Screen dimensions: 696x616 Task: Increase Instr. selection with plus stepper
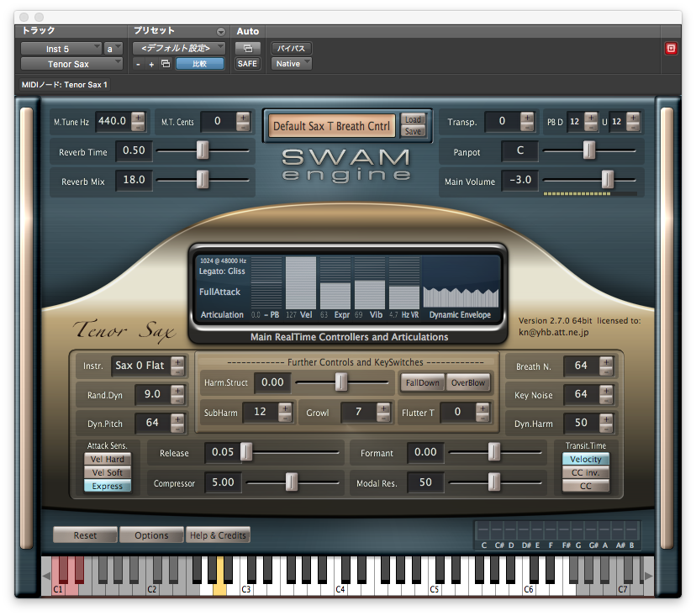(x=177, y=361)
